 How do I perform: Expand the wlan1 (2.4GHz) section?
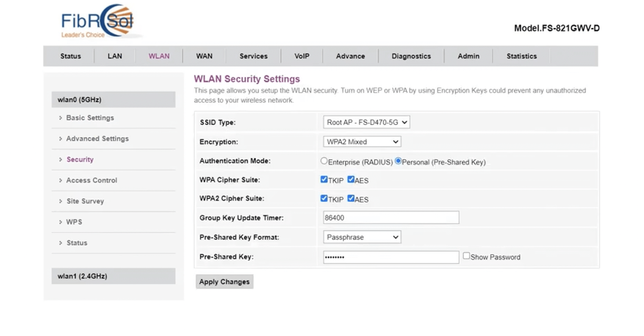tap(113, 276)
